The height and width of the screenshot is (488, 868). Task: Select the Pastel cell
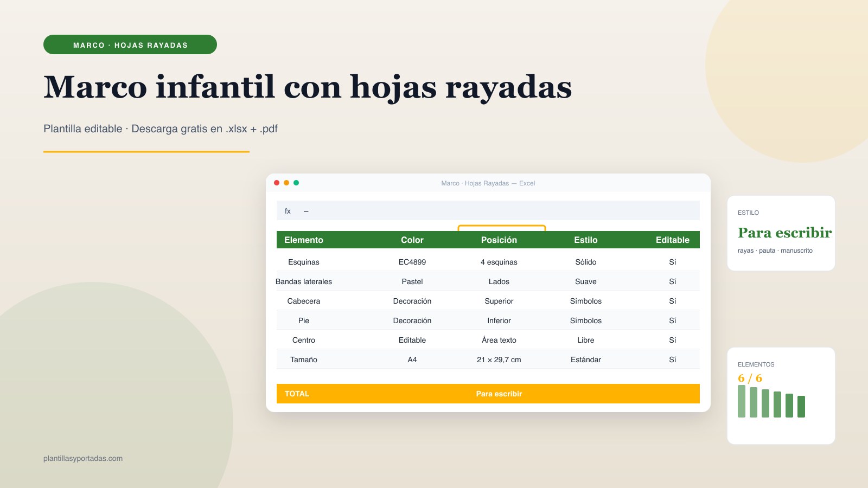click(x=412, y=281)
